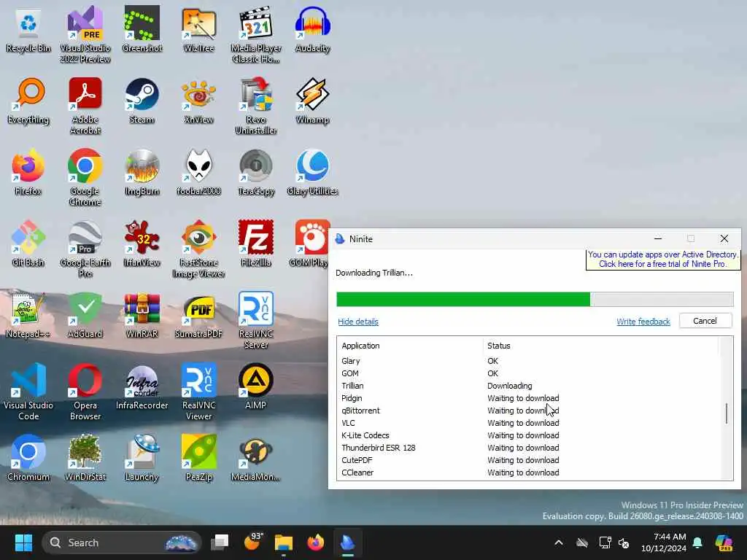Open the Ninite Pro free trial banner
This screenshot has width=747, height=560.
[662, 259]
